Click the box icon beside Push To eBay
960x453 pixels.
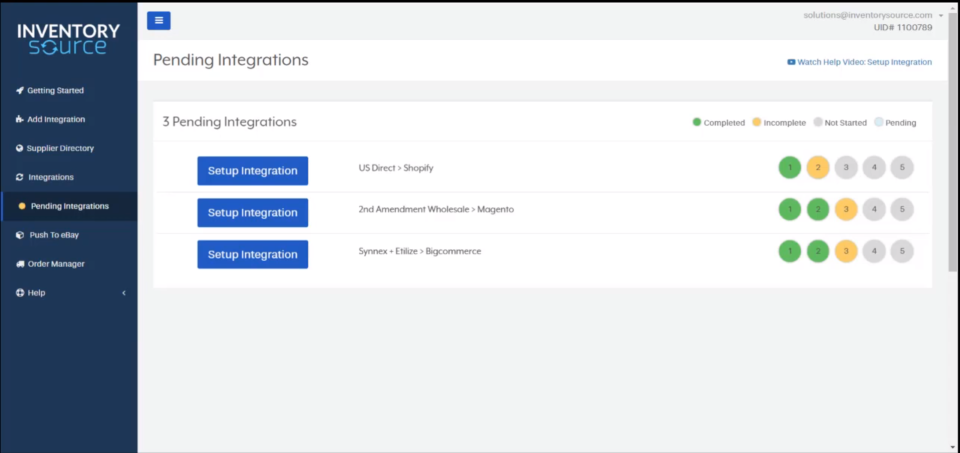(20, 235)
